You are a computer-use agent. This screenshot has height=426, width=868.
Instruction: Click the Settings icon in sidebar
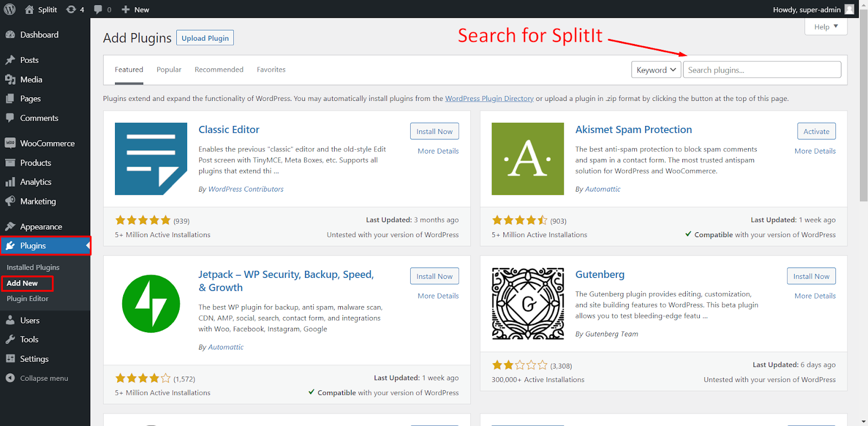10,359
